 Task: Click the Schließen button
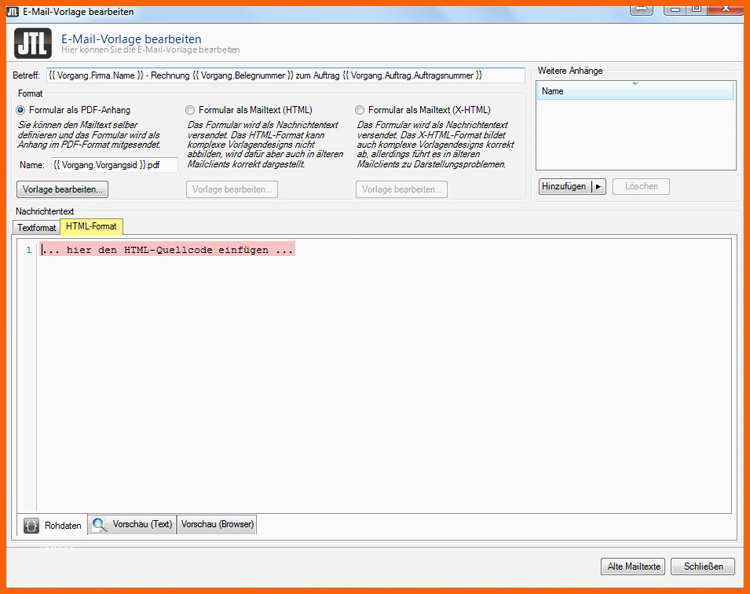point(703,567)
